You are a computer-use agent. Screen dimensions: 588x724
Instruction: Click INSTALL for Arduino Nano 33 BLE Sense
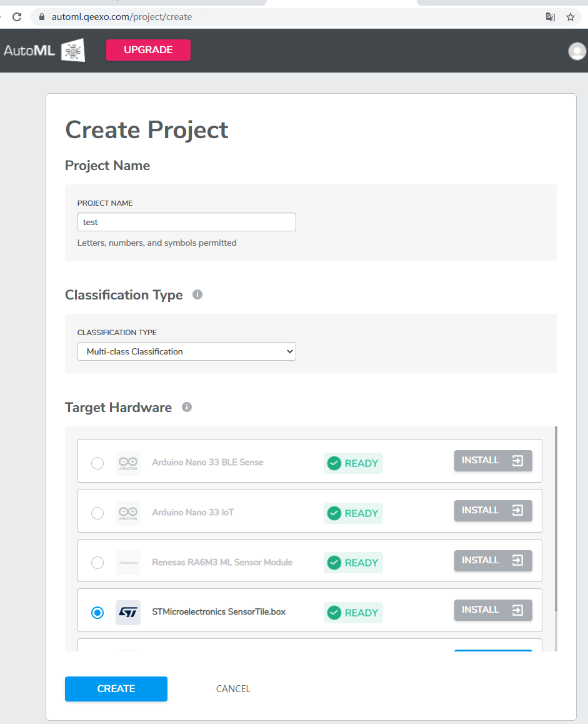point(493,460)
